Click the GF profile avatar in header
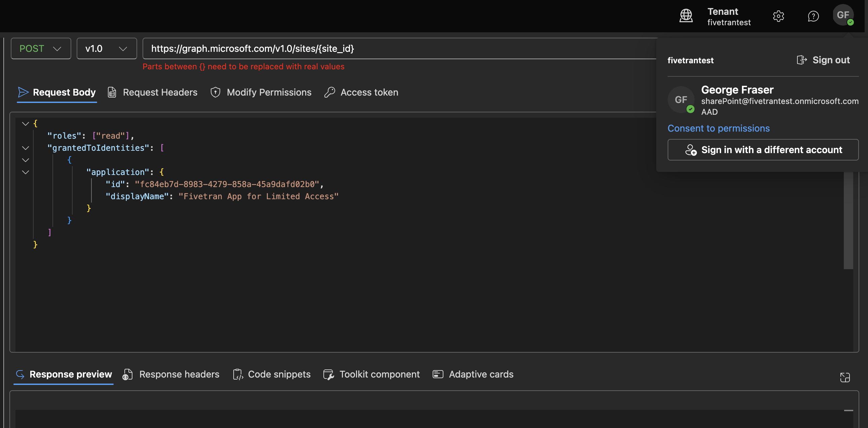 [x=843, y=15]
